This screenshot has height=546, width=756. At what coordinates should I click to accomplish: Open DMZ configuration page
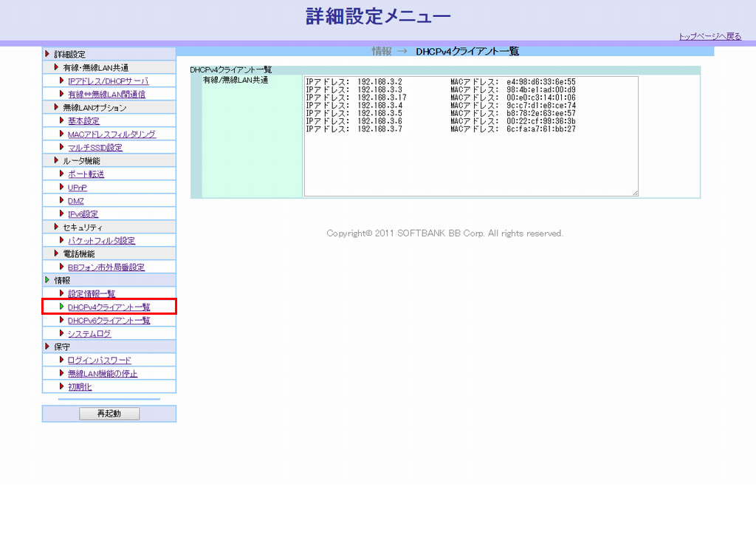coord(76,201)
